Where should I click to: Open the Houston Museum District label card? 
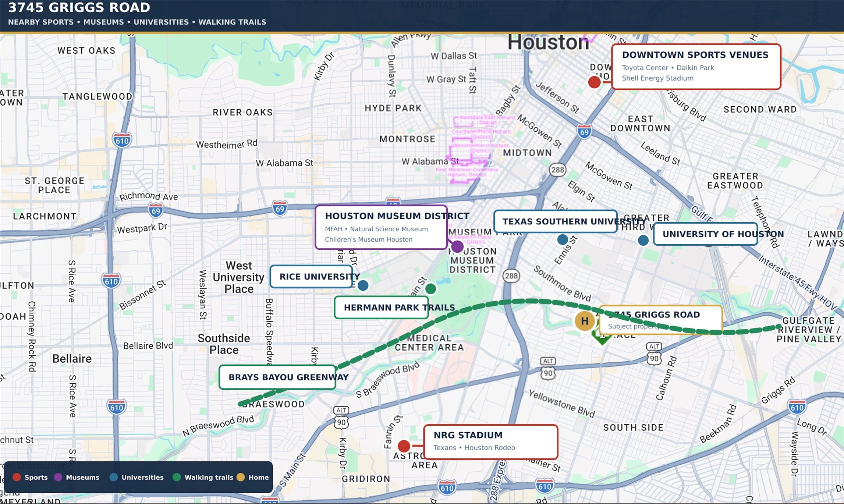(x=381, y=227)
